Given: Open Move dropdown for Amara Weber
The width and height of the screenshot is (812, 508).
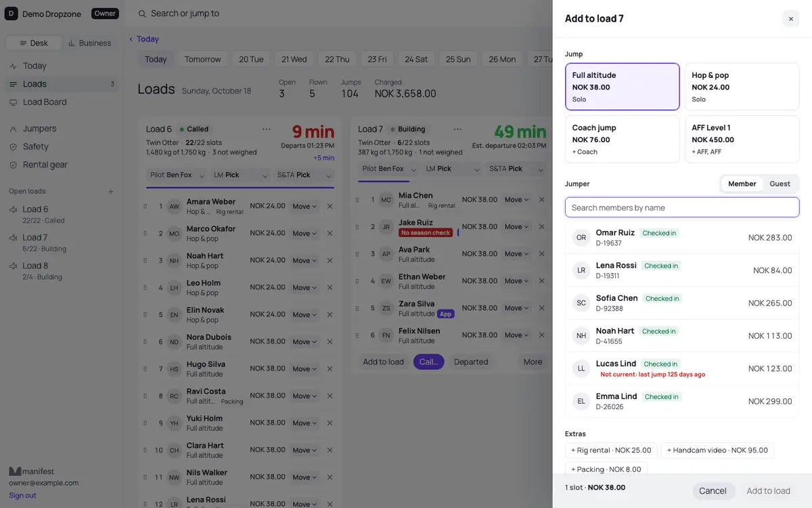Looking at the screenshot, I should click(x=304, y=207).
